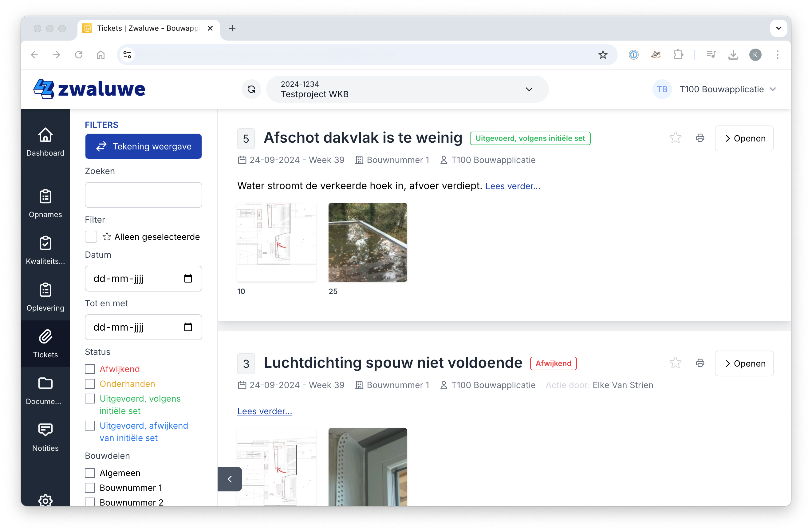Bookmark this page with the star icon
Screen dimensions: 812x532
603,55
